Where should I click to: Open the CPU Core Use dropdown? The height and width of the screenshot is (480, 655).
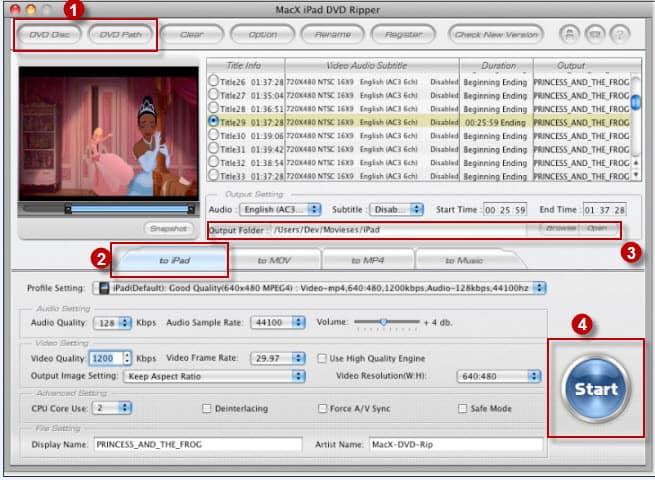[x=112, y=408]
